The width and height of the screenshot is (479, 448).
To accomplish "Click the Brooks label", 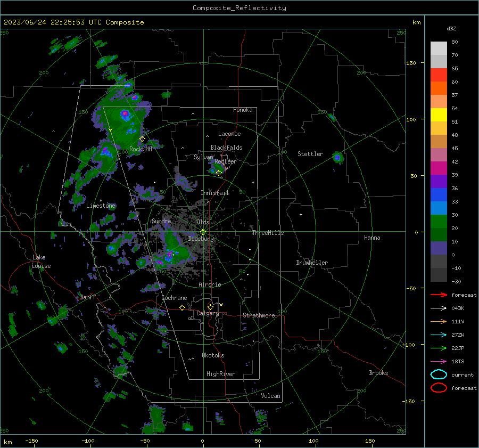I will [378, 373].
